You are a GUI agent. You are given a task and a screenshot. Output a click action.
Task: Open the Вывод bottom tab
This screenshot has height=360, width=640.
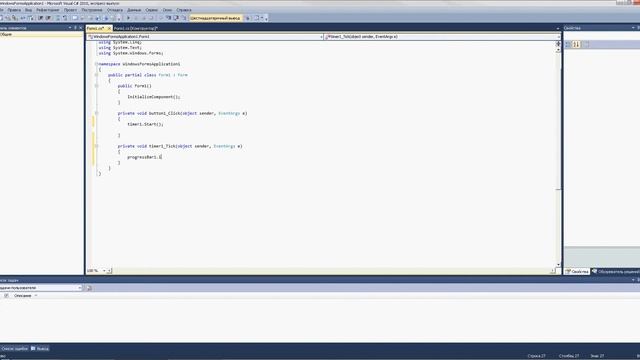pos(40,349)
